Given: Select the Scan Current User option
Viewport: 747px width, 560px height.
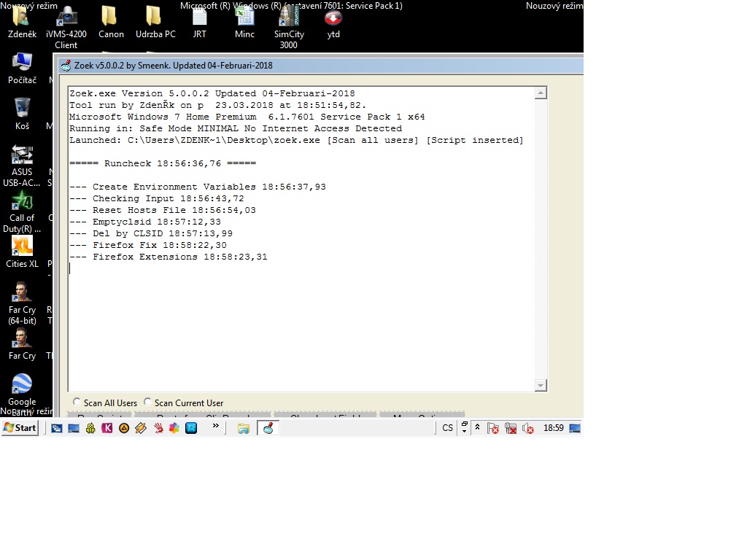Looking at the screenshot, I should (183, 402).
